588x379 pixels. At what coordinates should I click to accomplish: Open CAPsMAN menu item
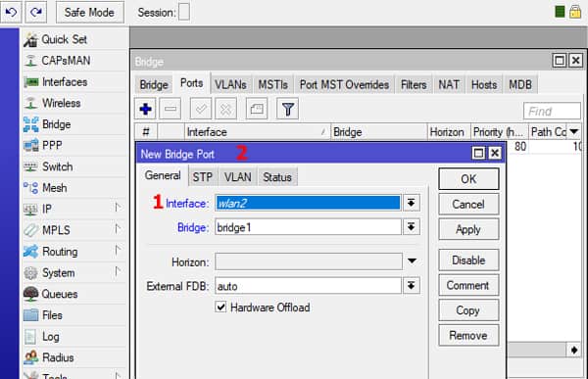[74, 61]
